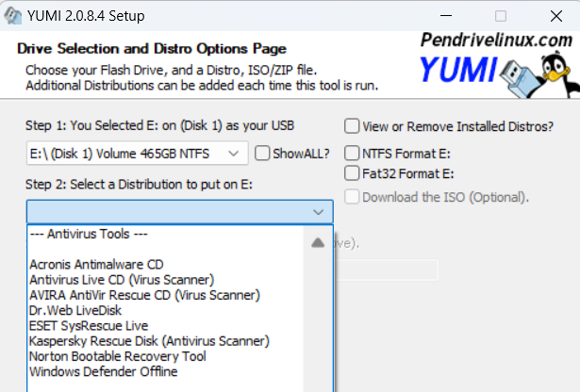Screen dimensions: 580x392
Task: Collapse the distribution dropdown via its chevron
Action: click(318, 212)
